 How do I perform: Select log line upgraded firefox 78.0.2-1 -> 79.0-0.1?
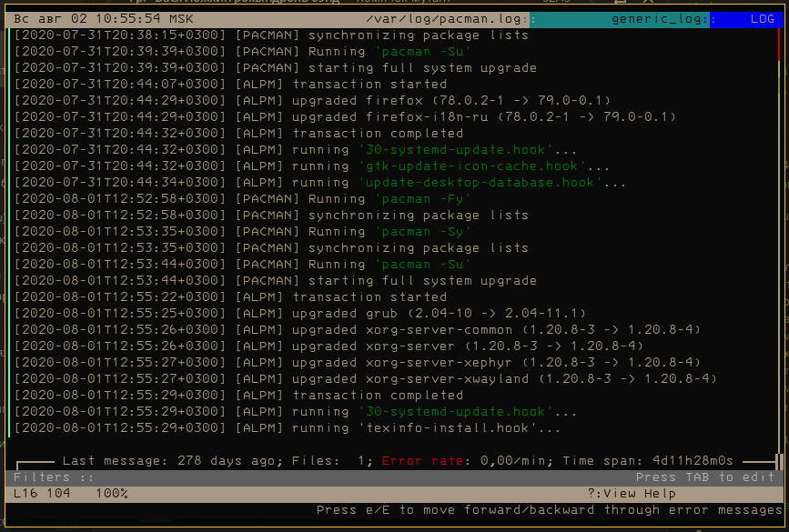(312, 101)
